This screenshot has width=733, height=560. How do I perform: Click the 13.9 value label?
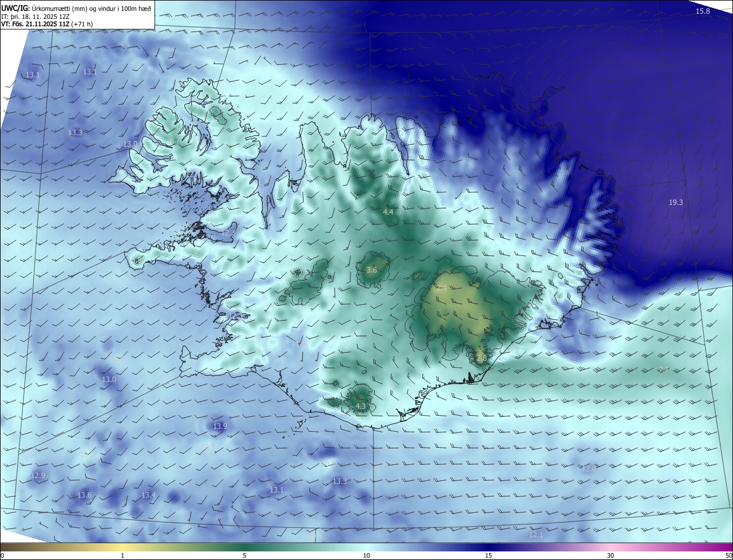tap(220, 426)
